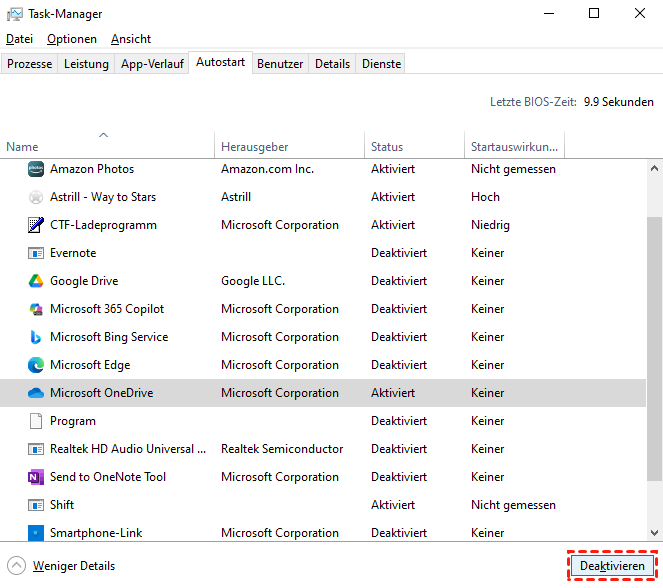Viewport: 663px width, 588px height.
Task: Switch to the Dienste tab
Action: 381,64
